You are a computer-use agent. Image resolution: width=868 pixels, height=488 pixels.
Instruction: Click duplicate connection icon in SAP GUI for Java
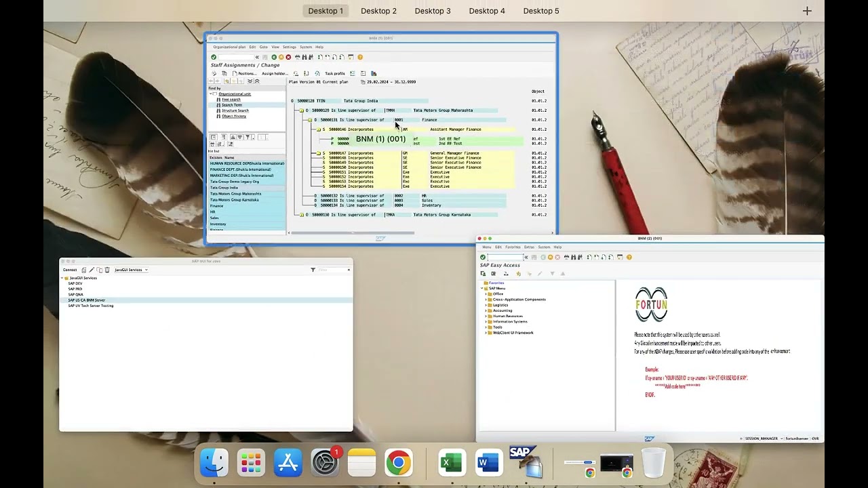coord(100,270)
